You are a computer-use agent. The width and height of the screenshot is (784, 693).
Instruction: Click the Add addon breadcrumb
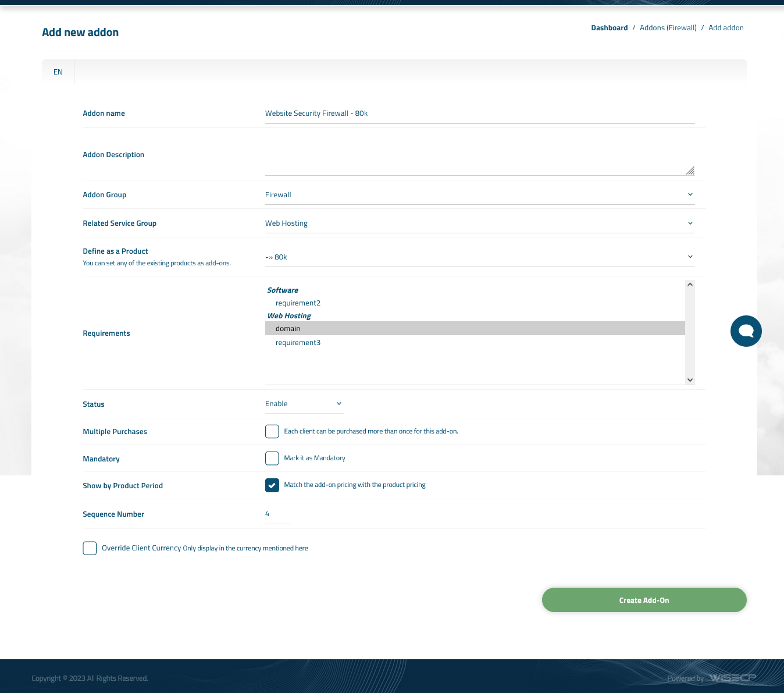click(726, 28)
